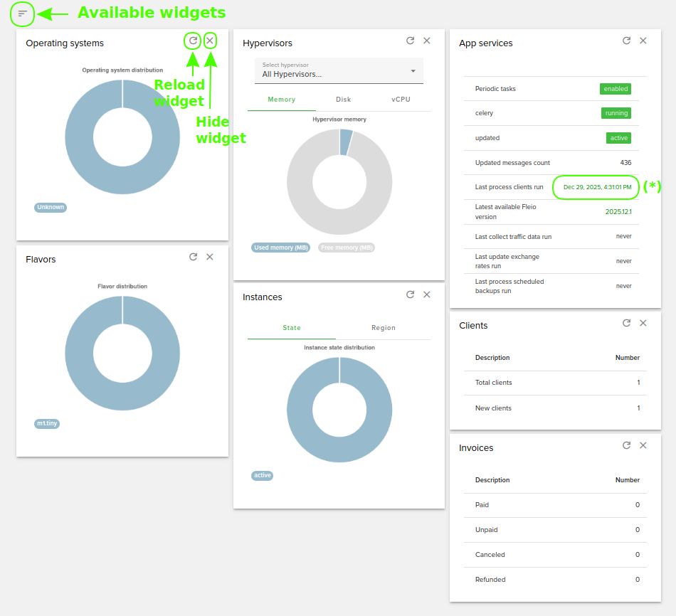This screenshot has width=676, height=616.
Task: Expand the Select hypervisor dropdown
Action: click(339, 70)
